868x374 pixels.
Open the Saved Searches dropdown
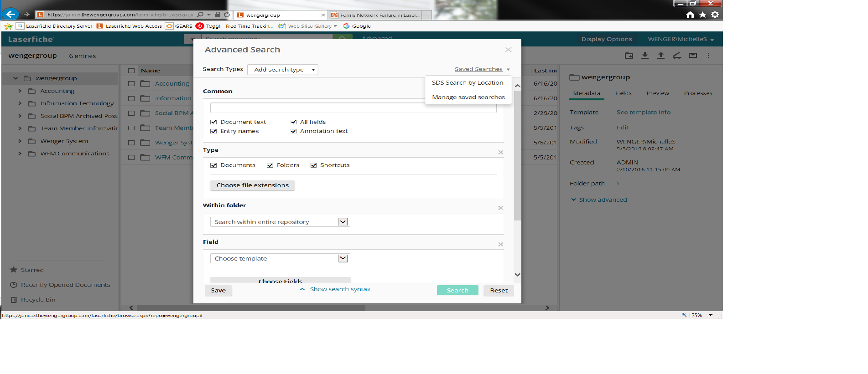pos(482,69)
